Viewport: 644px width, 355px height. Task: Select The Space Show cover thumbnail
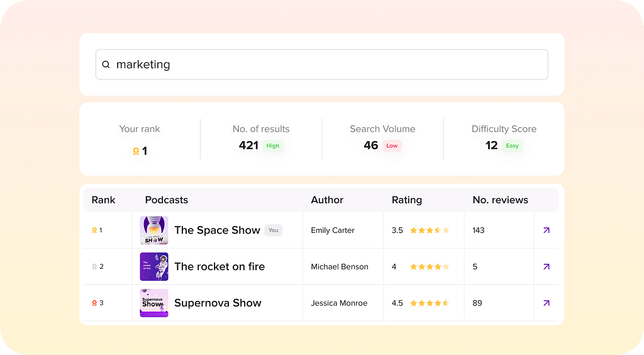point(154,230)
